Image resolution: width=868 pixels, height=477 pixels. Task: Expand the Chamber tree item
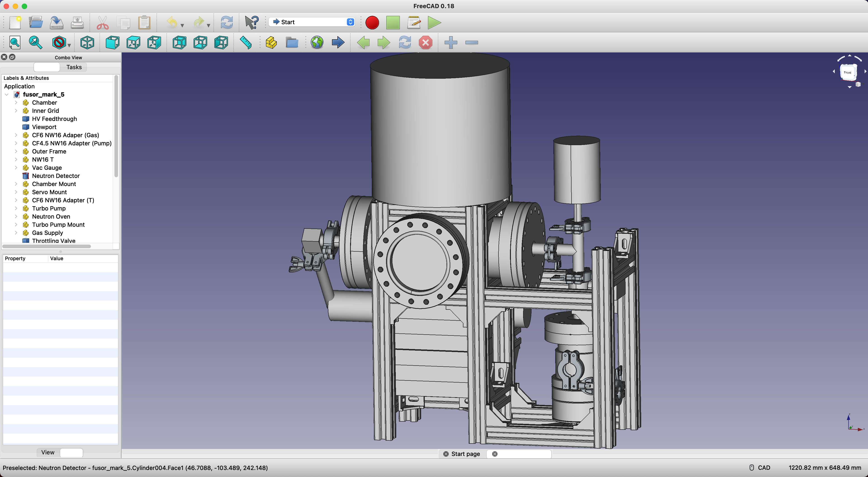click(x=16, y=102)
